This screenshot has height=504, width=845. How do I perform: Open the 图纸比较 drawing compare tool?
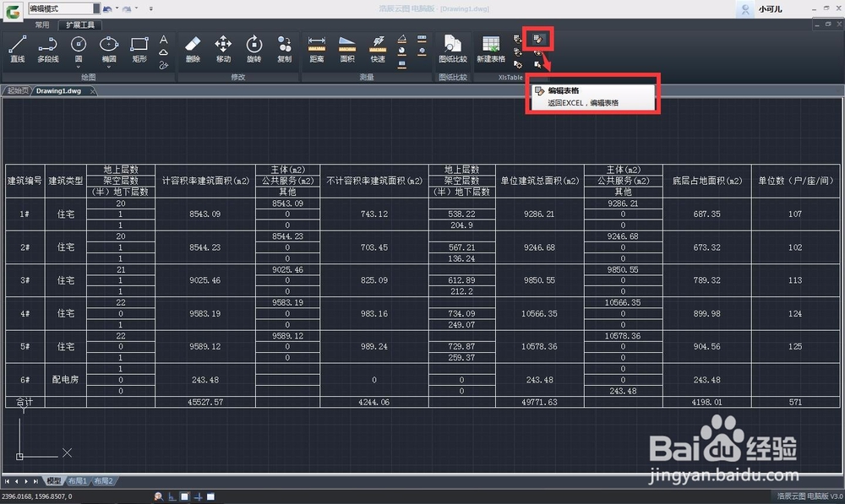click(453, 49)
